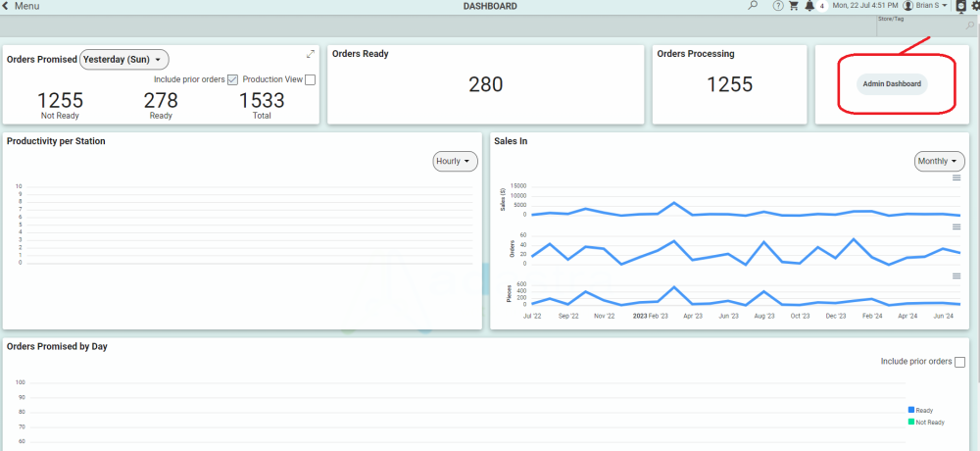Open the Yesterday (Sun) dropdown
Screen dimensions: 980x451
pos(124,60)
